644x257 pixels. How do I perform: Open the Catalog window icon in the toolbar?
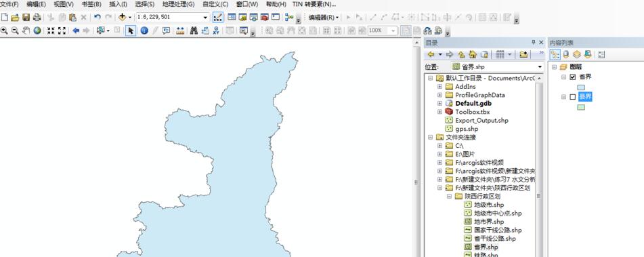click(x=242, y=17)
